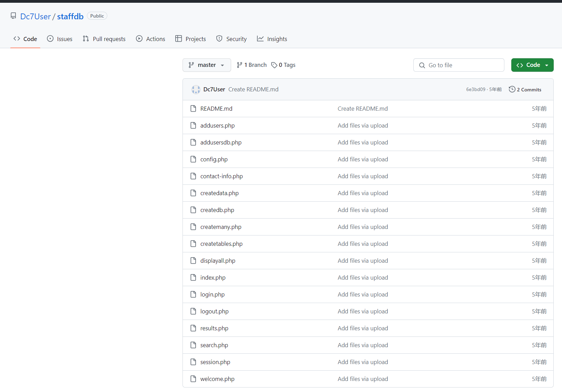
Task: Click the file icon for session.php
Action: (193, 362)
